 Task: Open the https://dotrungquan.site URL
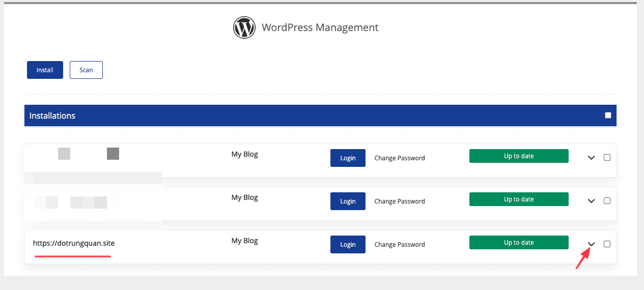pyautogui.click(x=74, y=243)
